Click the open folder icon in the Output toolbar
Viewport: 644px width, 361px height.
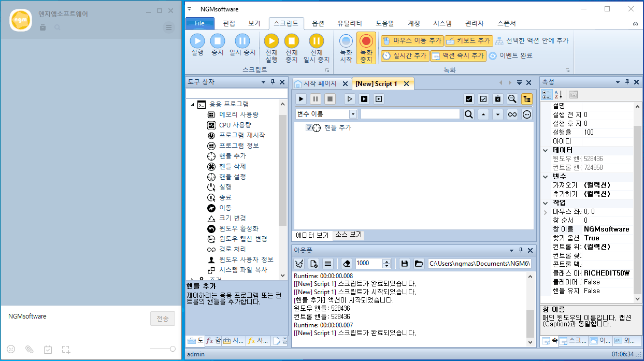coord(419,263)
